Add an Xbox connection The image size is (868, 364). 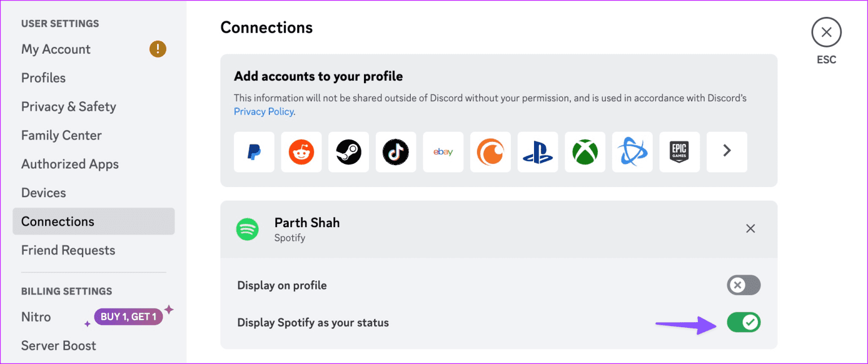(585, 152)
